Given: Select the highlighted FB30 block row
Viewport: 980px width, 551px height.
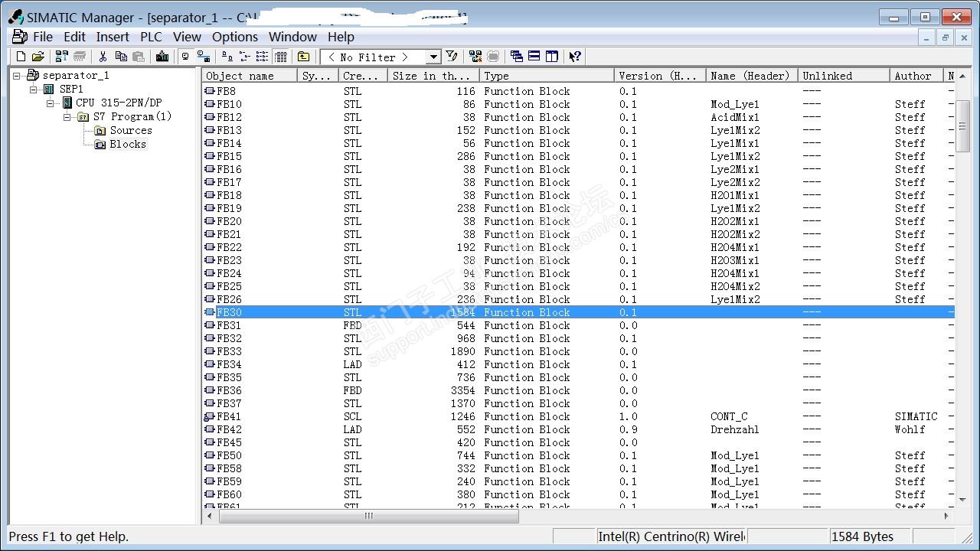Looking at the screenshot, I should pos(578,312).
